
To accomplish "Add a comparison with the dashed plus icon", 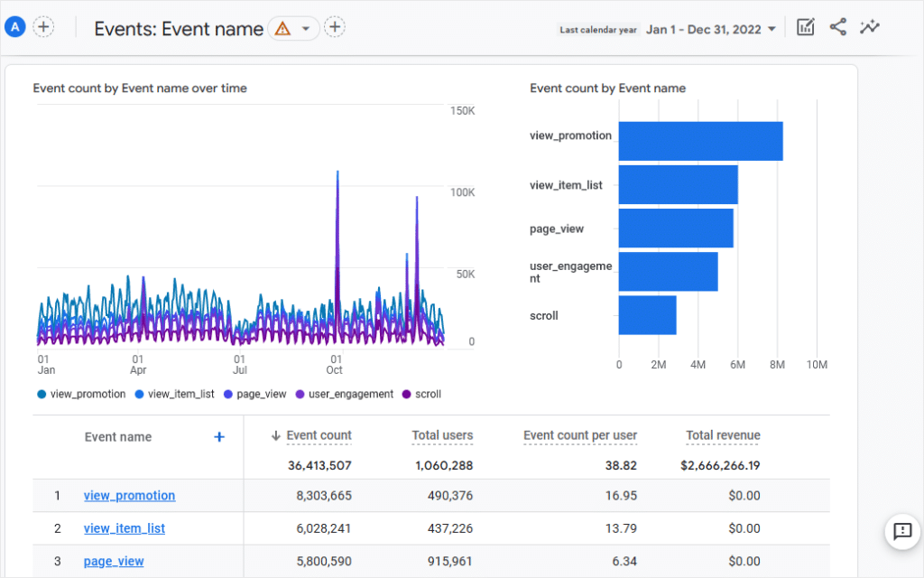I will pos(43,27).
